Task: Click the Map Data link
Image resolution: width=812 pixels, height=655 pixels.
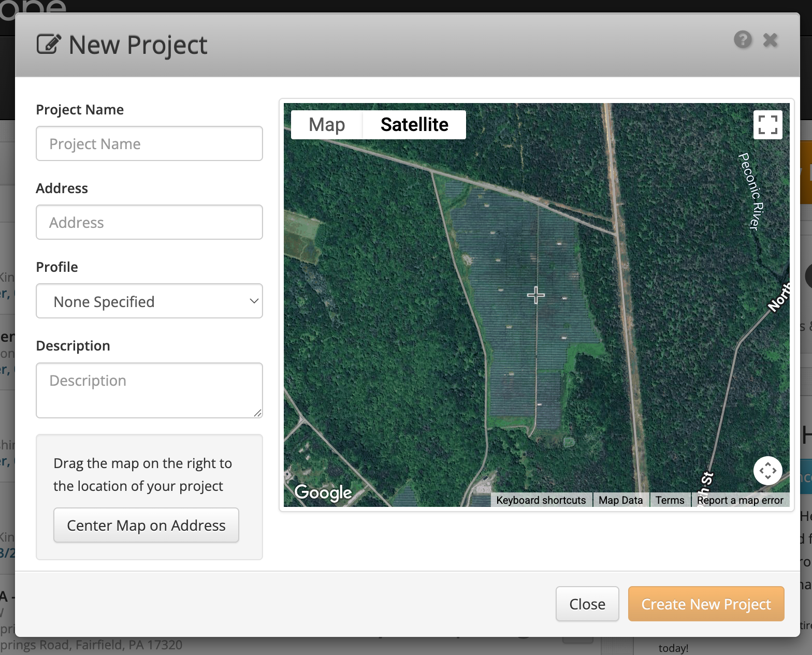Action: pos(620,500)
